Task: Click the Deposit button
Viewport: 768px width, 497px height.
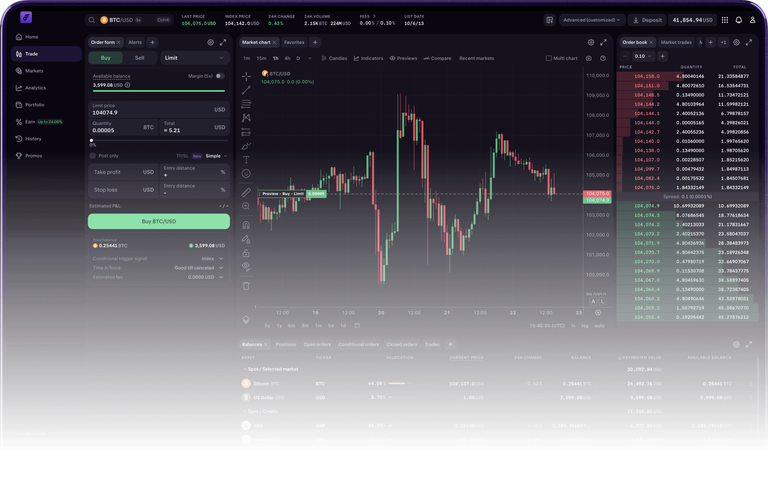Action: (647, 20)
